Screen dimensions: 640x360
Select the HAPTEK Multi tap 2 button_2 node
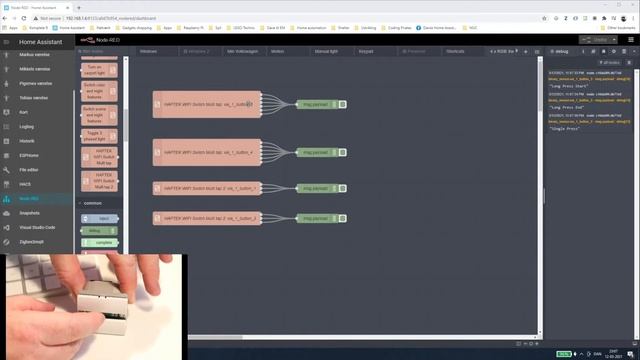click(207, 218)
